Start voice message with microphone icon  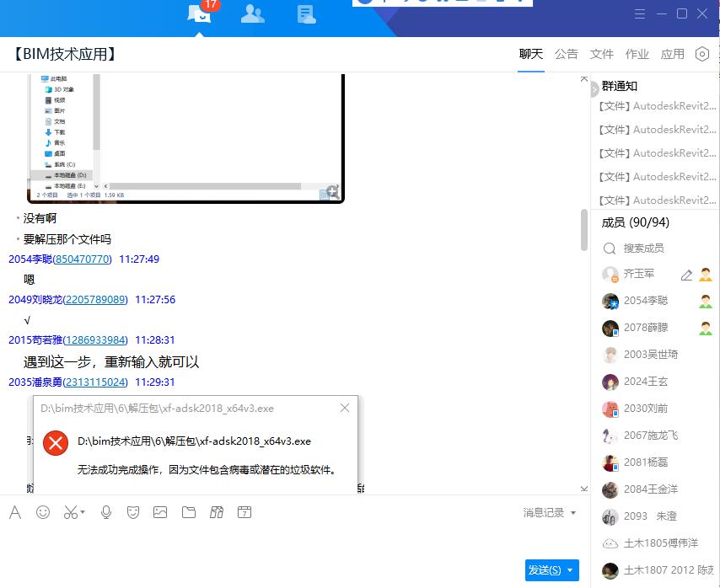(x=106, y=512)
